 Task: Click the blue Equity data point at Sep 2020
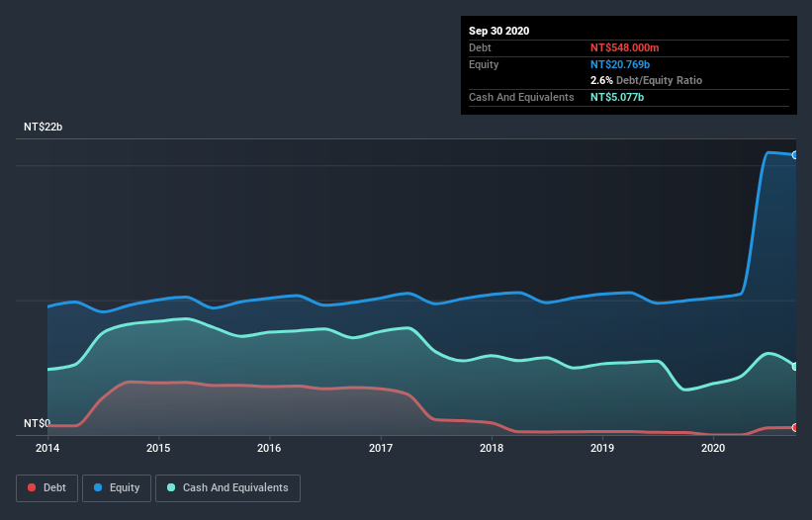tap(795, 155)
